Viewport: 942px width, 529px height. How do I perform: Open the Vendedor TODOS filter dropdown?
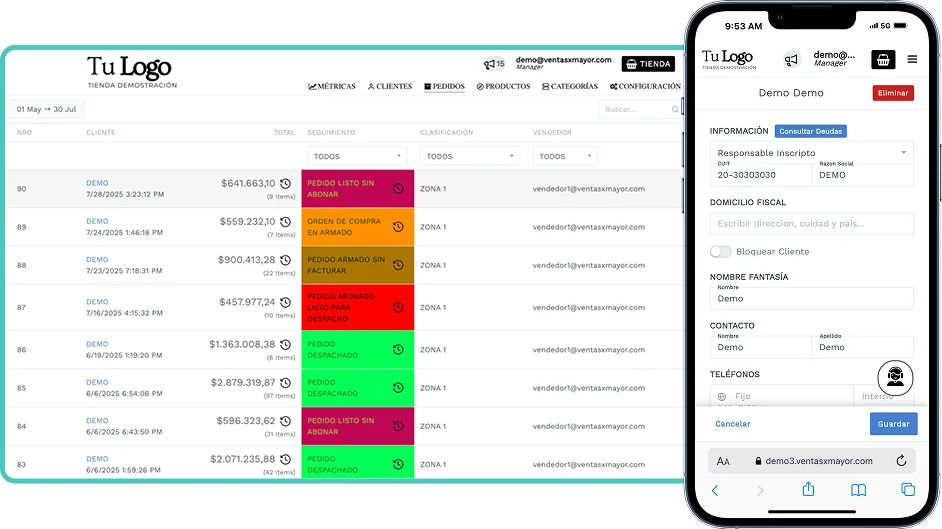point(565,156)
